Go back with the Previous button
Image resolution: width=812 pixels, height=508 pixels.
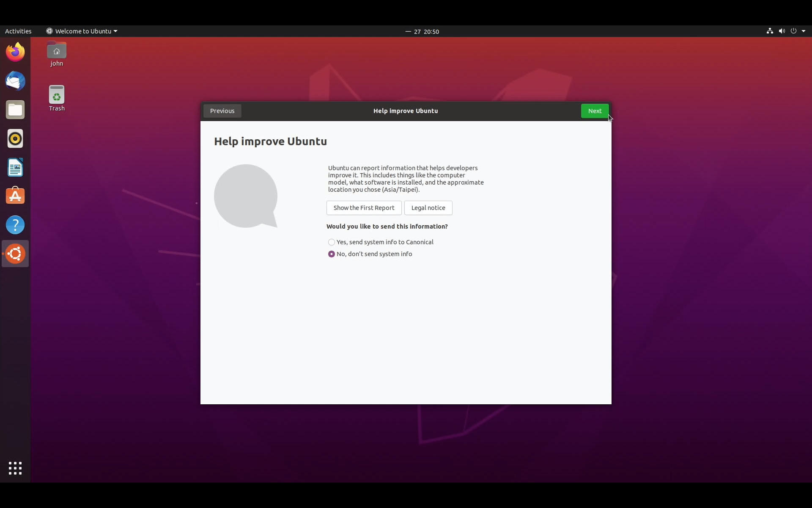tap(222, 111)
